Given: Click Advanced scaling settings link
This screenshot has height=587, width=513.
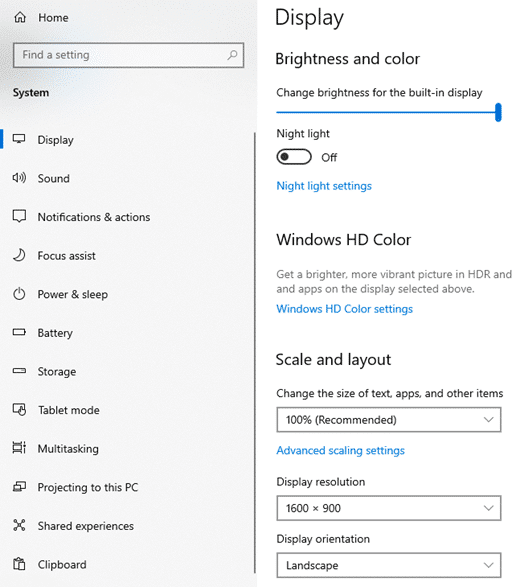Looking at the screenshot, I should tap(340, 450).
